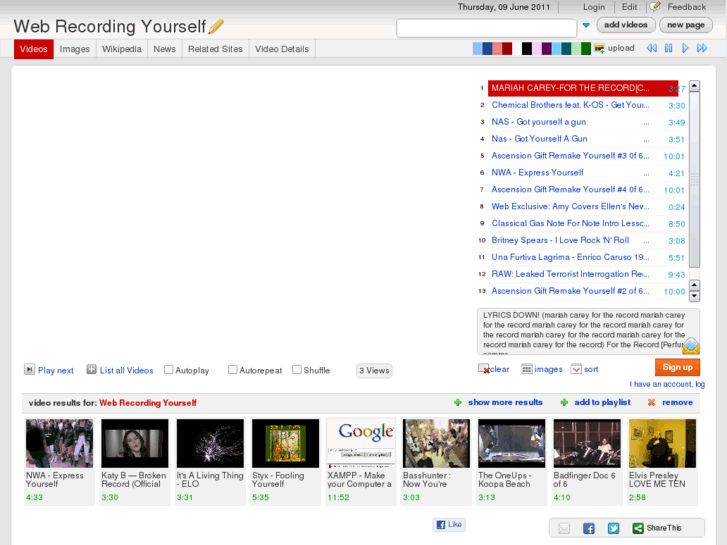
Task: Open the XAMPP Google thumbnail
Action: point(361,443)
